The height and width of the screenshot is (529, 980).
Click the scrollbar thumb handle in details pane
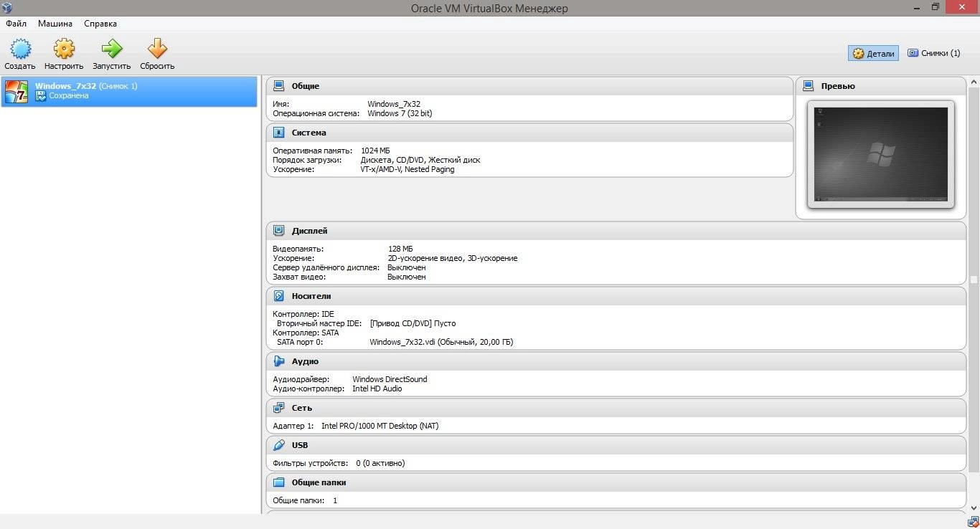pos(974,280)
